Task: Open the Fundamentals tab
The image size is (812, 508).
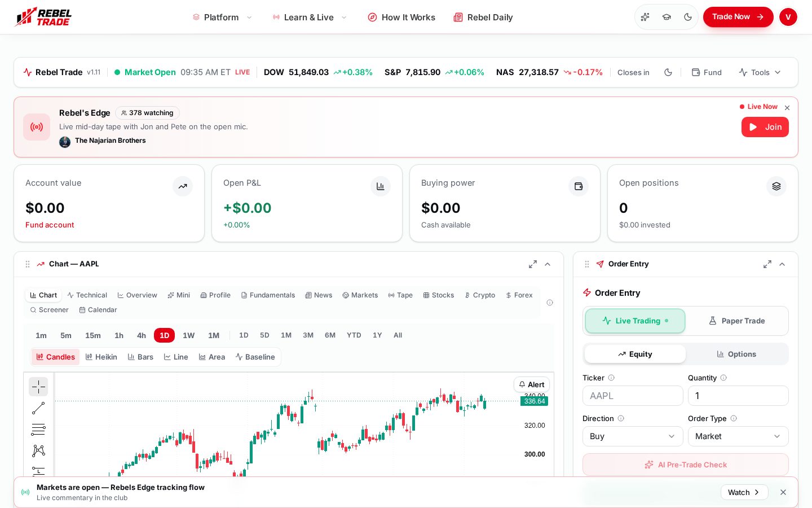Action: click(268, 295)
